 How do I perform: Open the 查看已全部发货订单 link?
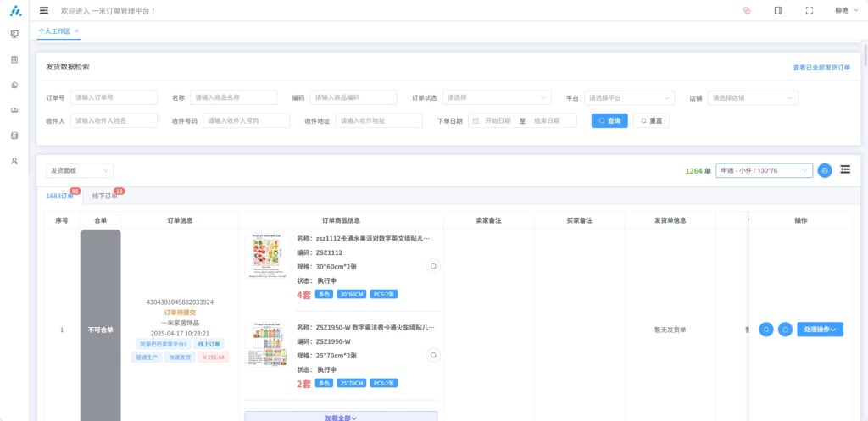point(821,67)
